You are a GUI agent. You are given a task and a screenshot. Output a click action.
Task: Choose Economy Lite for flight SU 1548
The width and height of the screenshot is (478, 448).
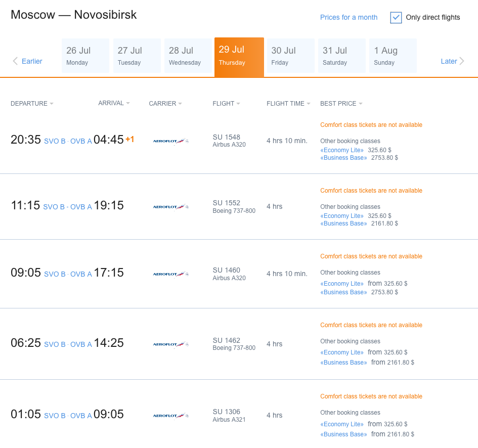pos(342,150)
